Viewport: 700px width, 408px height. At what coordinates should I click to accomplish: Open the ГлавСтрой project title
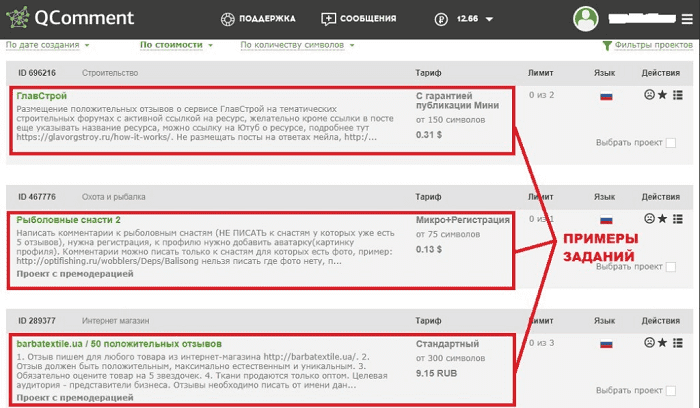[42, 96]
